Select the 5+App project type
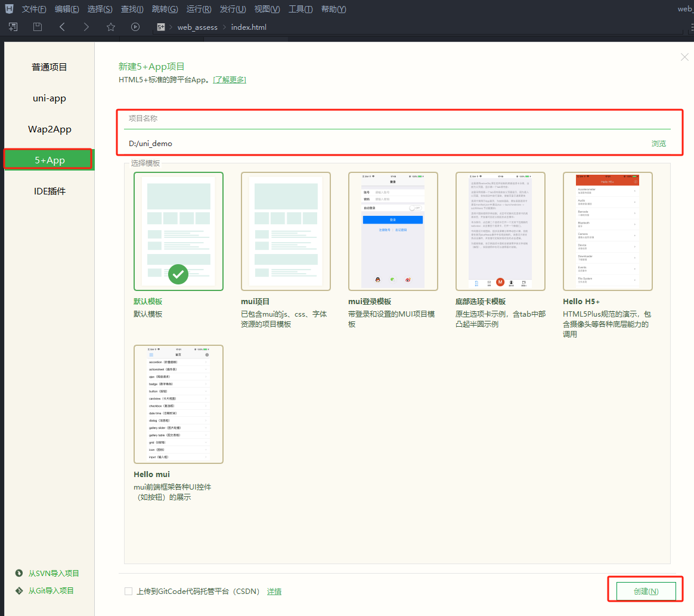 49,160
